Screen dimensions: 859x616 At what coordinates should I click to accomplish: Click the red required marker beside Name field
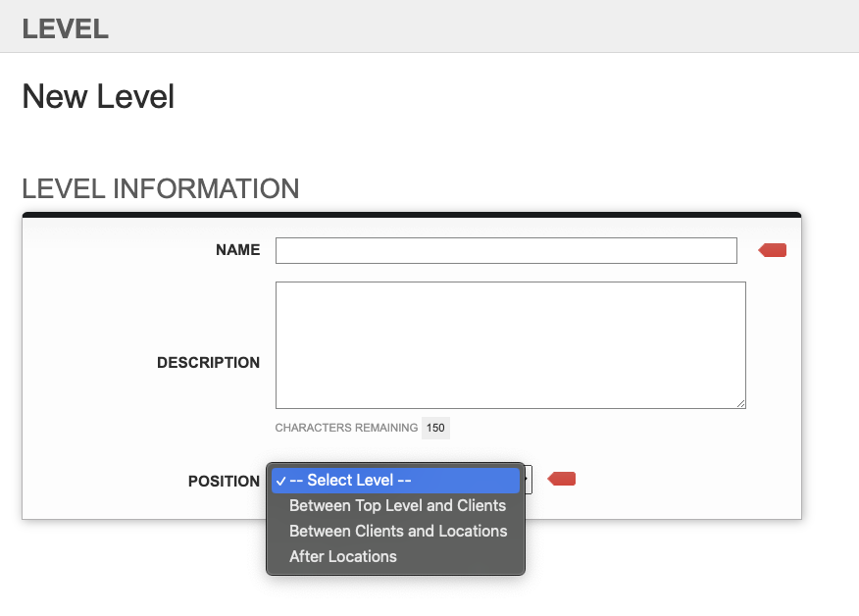773,250
